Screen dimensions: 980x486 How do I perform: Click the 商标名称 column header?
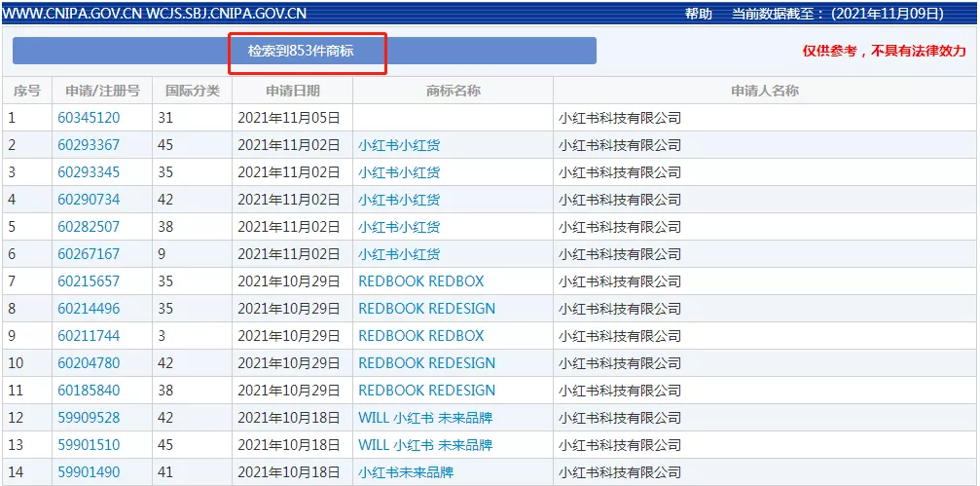point(453,91)
